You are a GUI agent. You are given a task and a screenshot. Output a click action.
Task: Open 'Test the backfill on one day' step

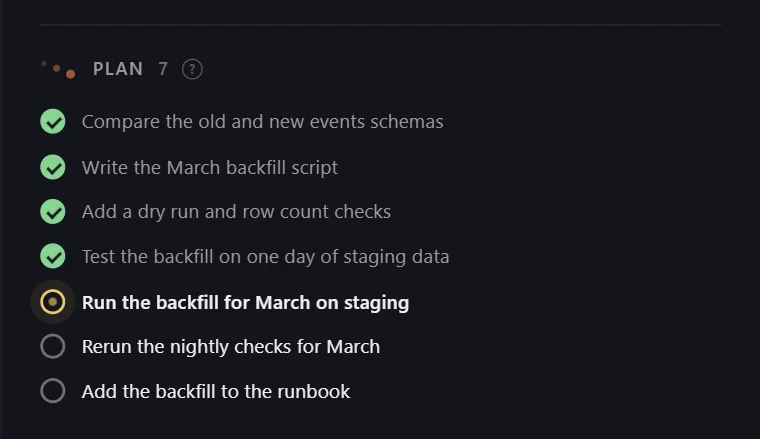click(x=265, y=257)
